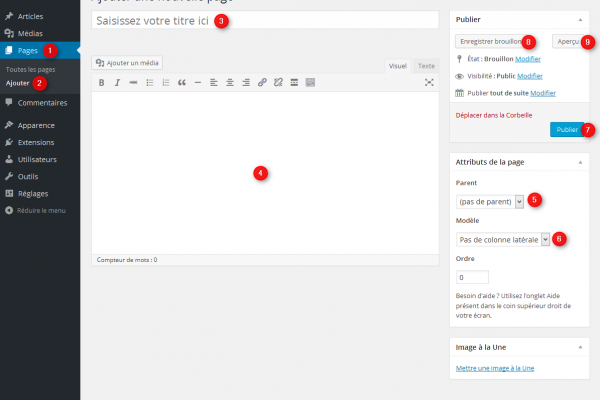600x400 pixels.
Task: Click the Modifier link next to Visibilité
Action: 530,75
